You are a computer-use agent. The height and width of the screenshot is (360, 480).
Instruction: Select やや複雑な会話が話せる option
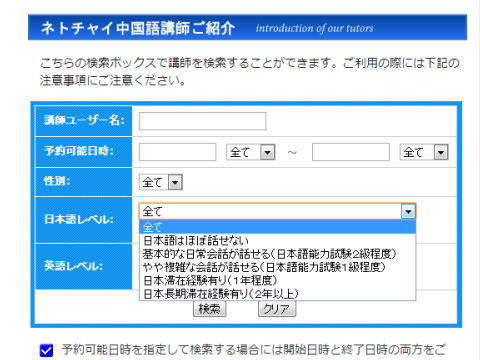(277, 267)
